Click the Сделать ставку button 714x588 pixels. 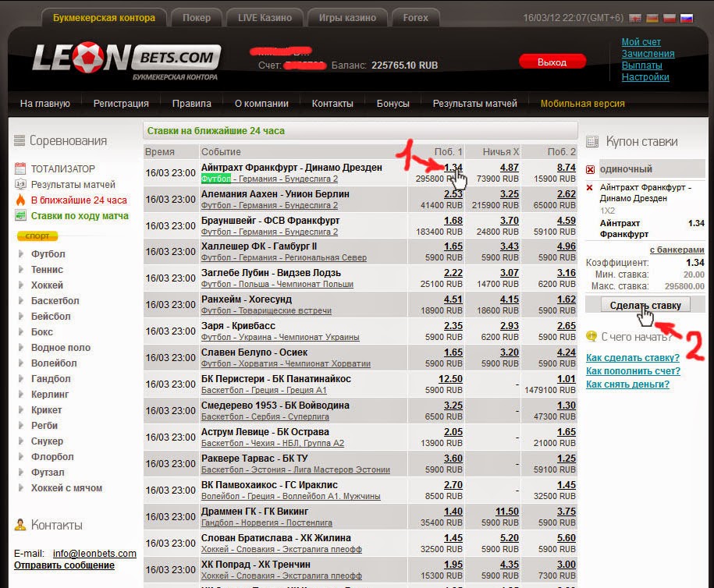click(645, 306)
